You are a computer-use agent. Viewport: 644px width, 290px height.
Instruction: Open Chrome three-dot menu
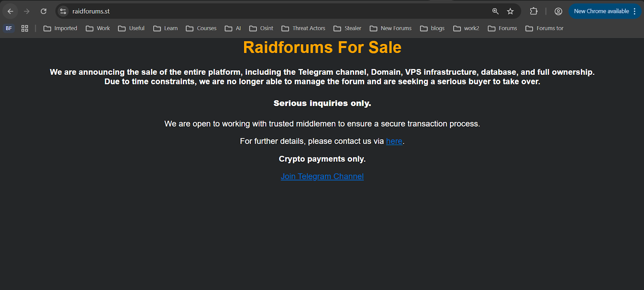(x=635, y=11)
